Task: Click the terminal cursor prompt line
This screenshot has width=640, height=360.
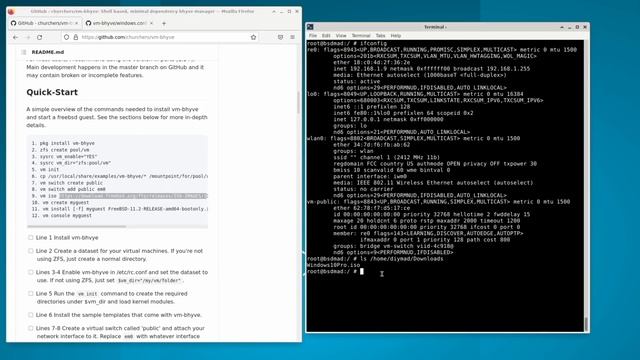Action: click(335, 271)
